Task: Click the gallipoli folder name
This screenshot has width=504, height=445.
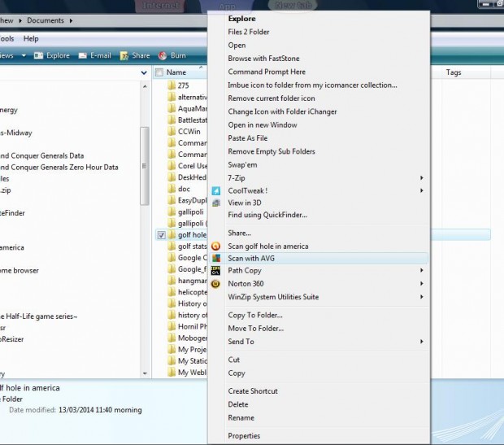Action: tap(190, 212)
